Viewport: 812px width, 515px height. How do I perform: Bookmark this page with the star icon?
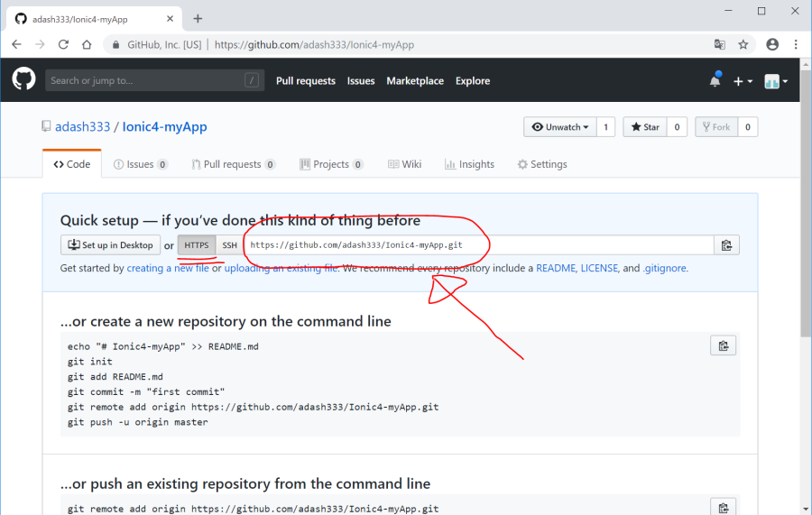click(743, 44)
